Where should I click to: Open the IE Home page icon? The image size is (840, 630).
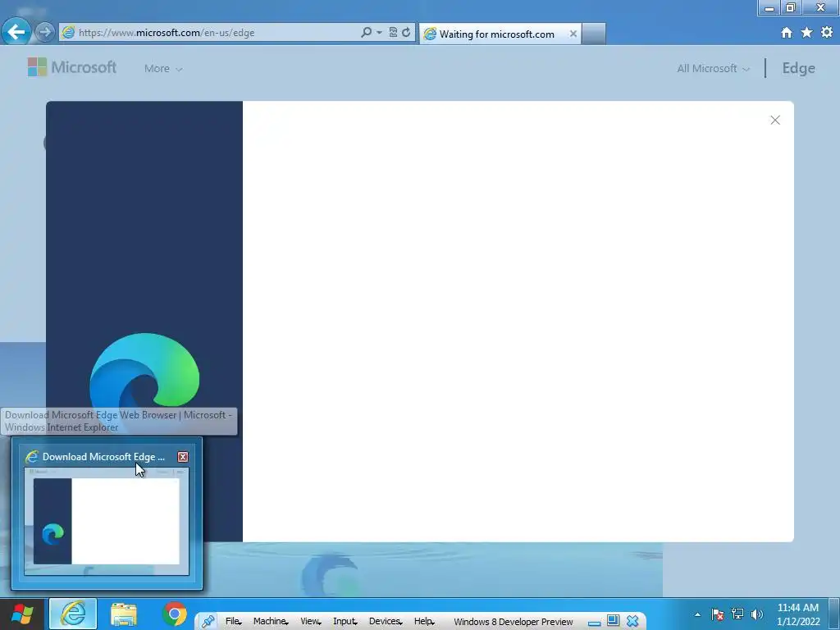coord(787,33)
